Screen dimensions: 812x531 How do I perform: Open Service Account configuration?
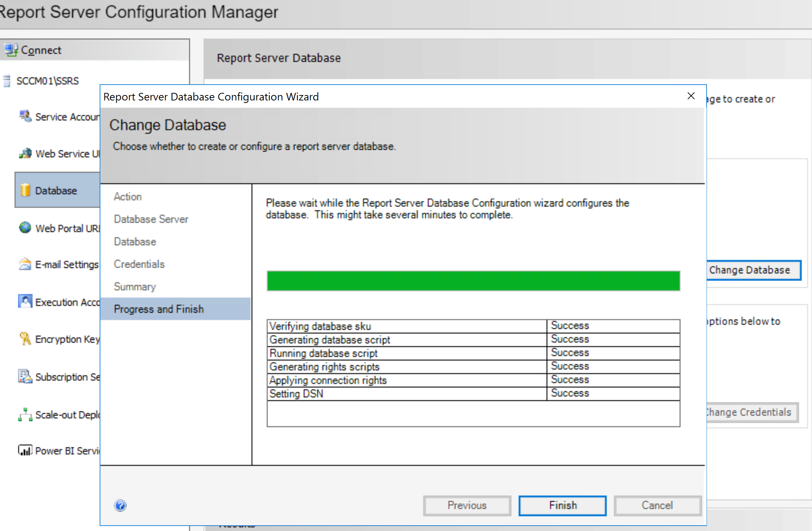(61, 116)
